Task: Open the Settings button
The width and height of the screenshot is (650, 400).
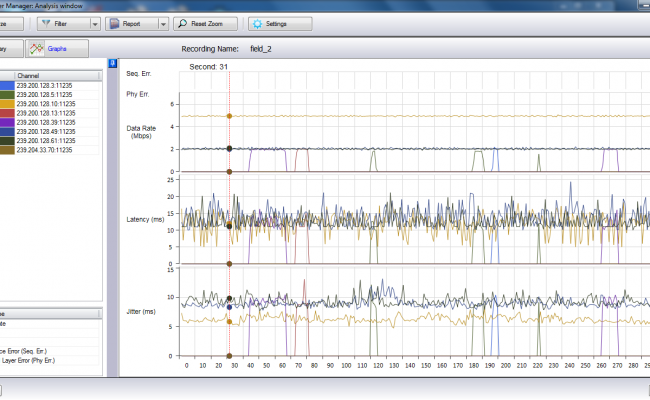Action: click(280, 24)
